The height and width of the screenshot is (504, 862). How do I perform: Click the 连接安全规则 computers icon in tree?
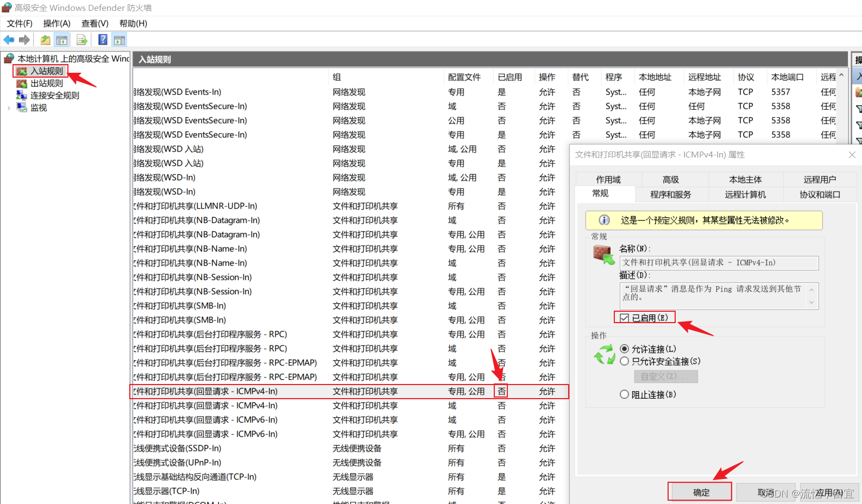point(22,95)
